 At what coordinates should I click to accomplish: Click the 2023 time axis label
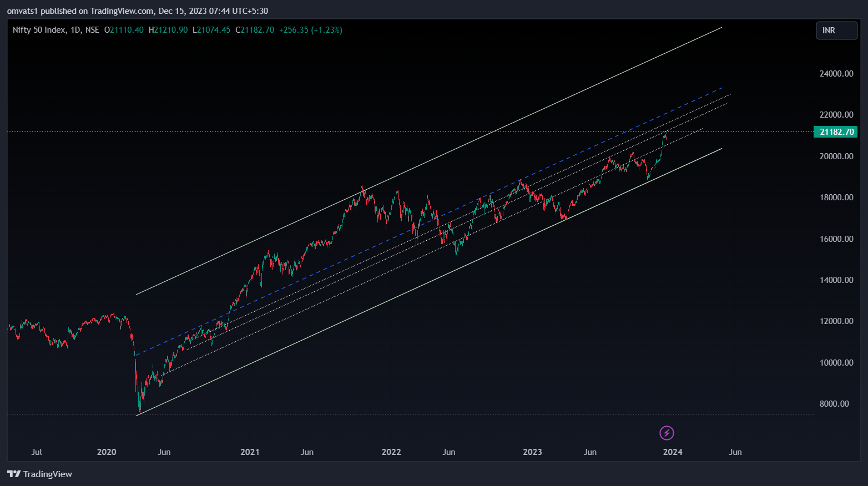pos(532,452)
